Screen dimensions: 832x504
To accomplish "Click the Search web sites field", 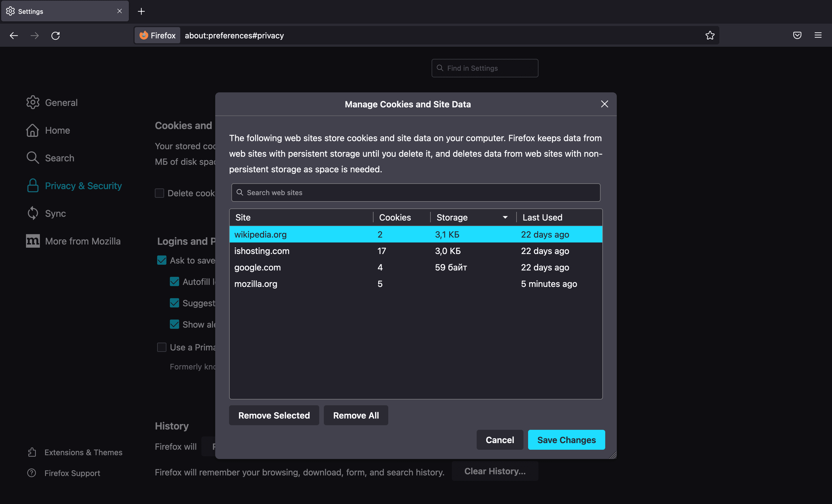I will click(415, 193).
